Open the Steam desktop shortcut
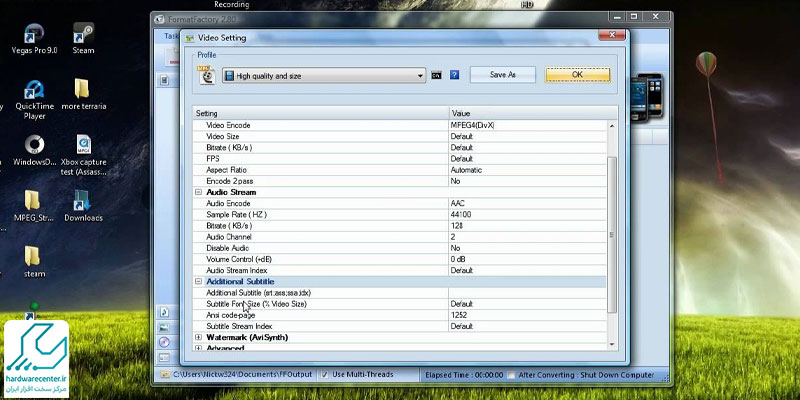Screen dimensions: 800x400 [x=83, y=39]
